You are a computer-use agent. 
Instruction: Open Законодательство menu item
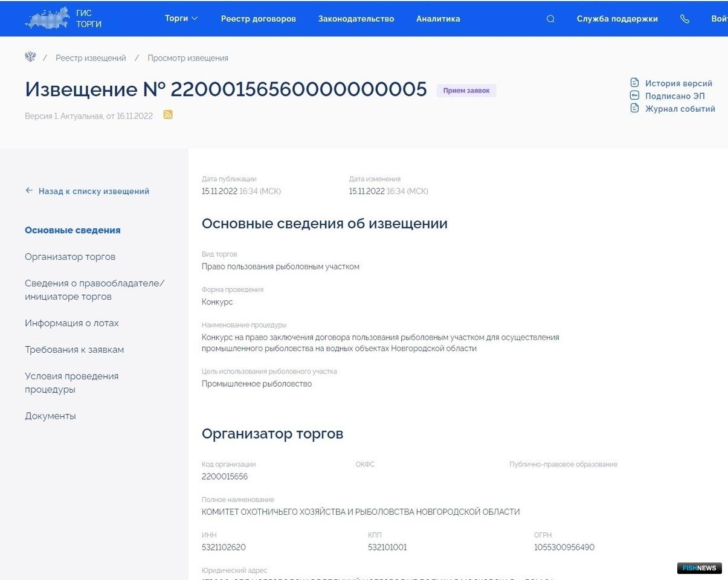point(356,19)
